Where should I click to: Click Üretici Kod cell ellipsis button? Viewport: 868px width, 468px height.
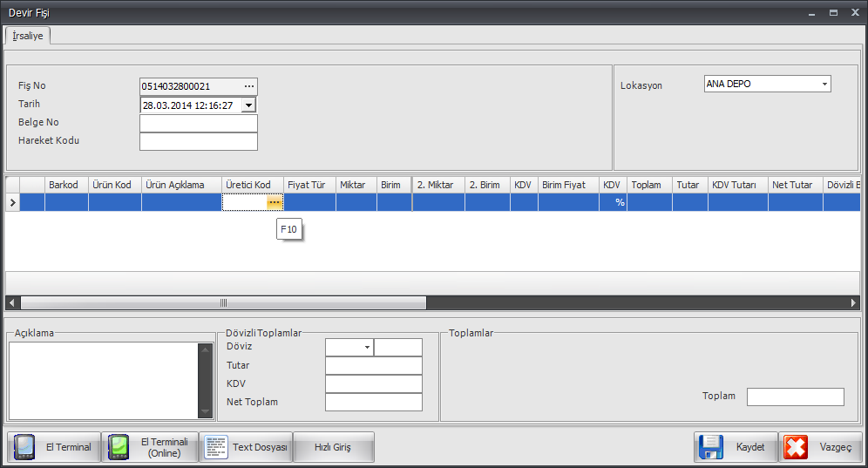(275, 202)
